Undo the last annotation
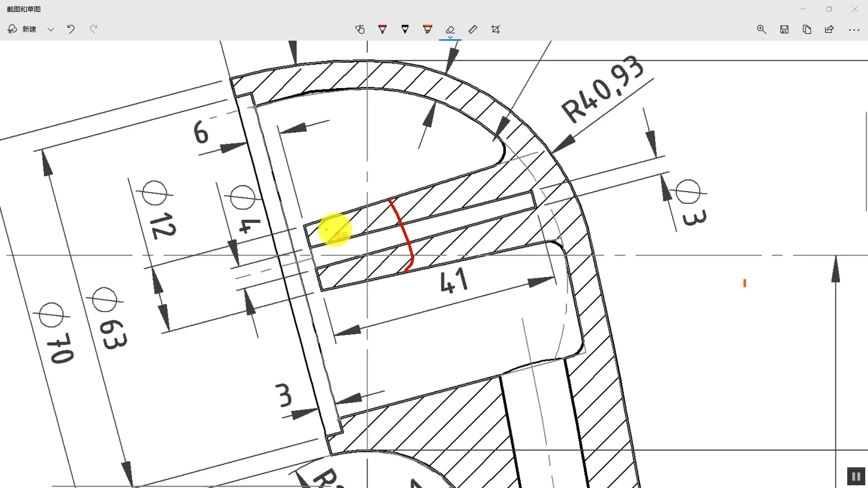Screen dimensions: 868x488 tap(71, 29)
